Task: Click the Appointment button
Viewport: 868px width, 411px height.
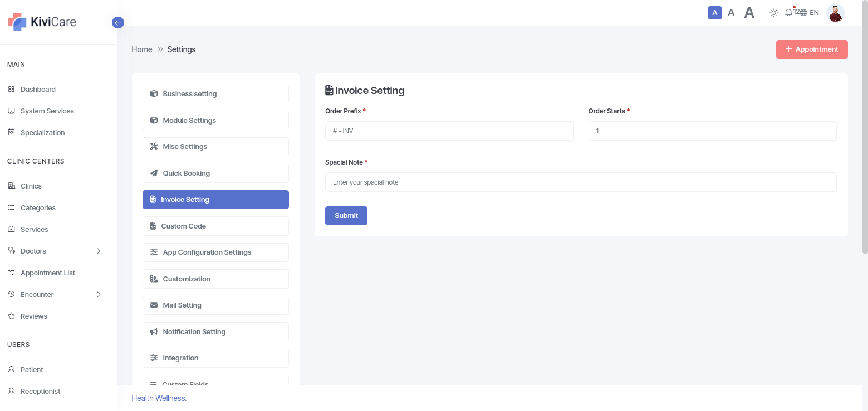Action: [x=812, y=49]
